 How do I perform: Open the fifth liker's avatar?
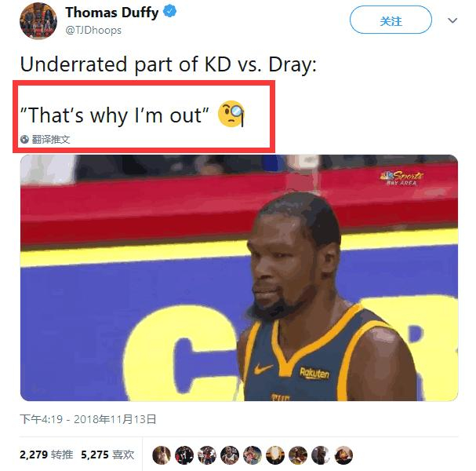(x=253, y=455)
